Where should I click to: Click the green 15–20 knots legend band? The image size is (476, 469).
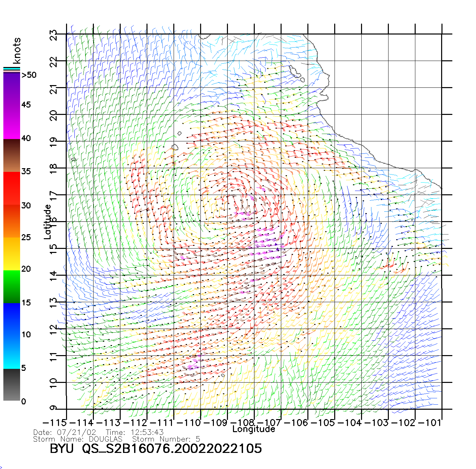coord(12,286)
